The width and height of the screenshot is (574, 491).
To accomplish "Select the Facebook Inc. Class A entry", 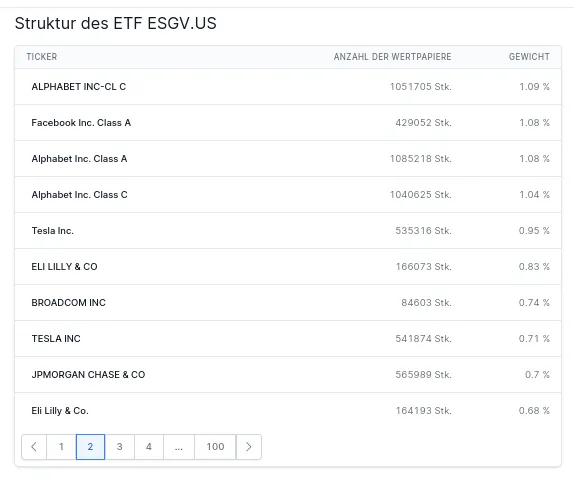I will [81, 123].
